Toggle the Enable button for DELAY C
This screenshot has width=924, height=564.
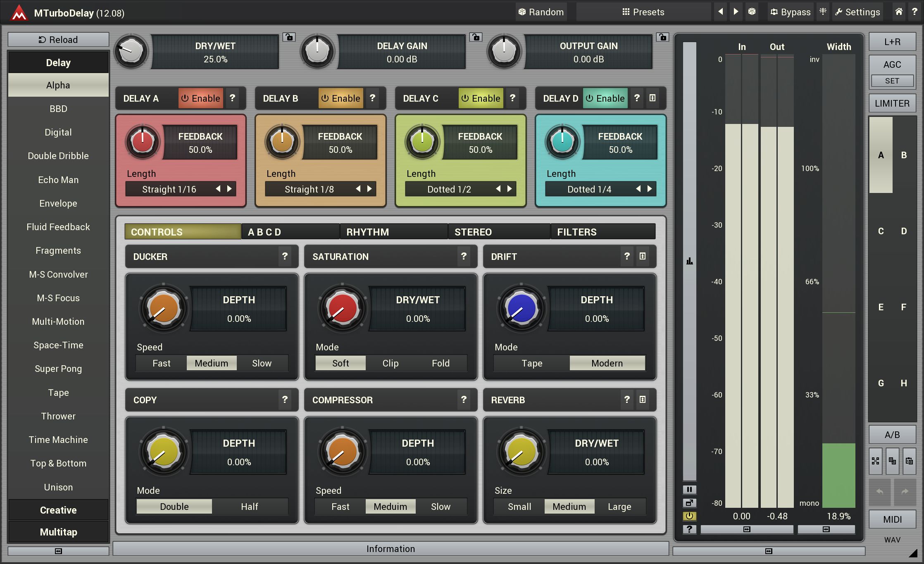tap(481, 98)
